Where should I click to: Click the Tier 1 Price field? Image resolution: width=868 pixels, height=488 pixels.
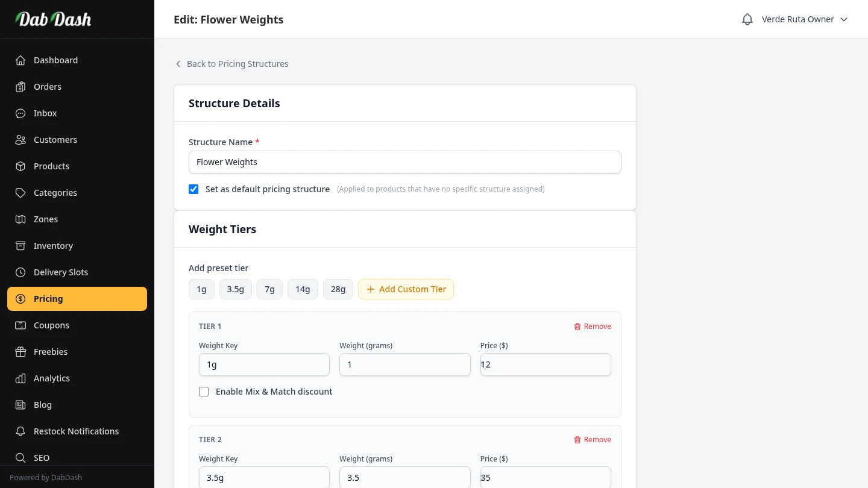click(x=546, y=364)
